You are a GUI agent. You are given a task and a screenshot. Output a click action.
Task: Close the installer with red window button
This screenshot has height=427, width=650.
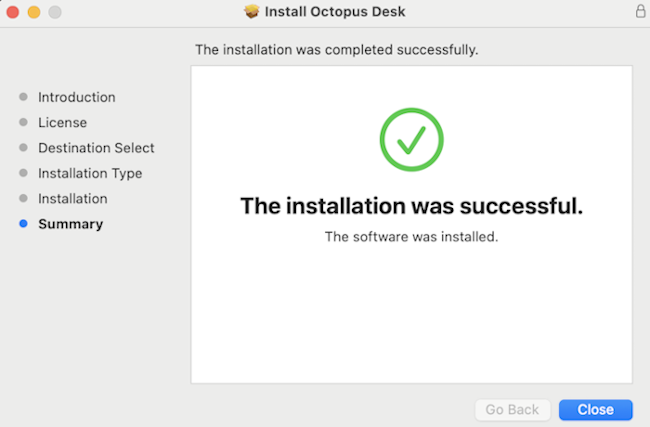coord(13,12)
